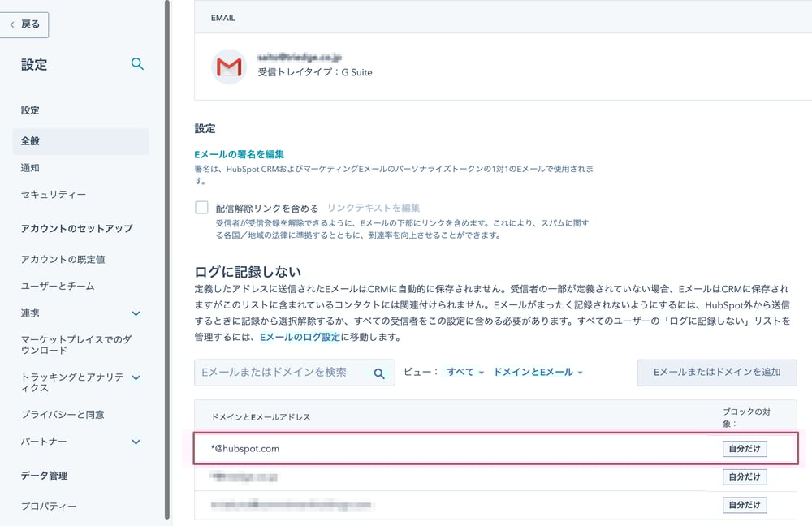The height and width of the screenshot is (526, 812).
Task: Open プライバシーと同意 menu item
Action: click(x=63, y=414)
